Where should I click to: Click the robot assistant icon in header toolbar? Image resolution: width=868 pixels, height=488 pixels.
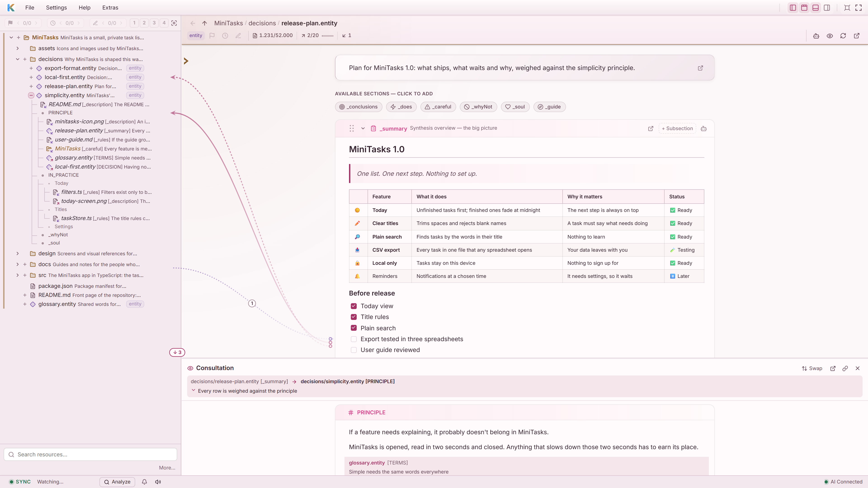coord(816,36)
